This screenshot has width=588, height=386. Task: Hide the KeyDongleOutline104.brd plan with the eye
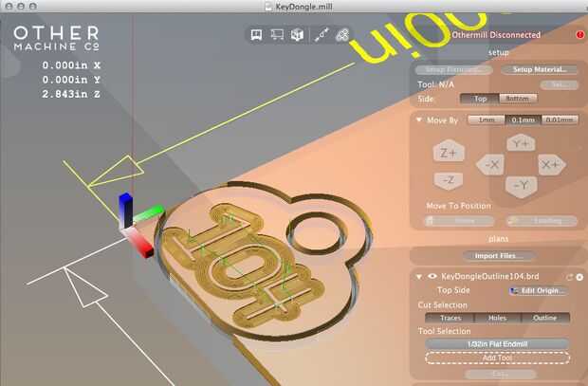click(432, 277)
